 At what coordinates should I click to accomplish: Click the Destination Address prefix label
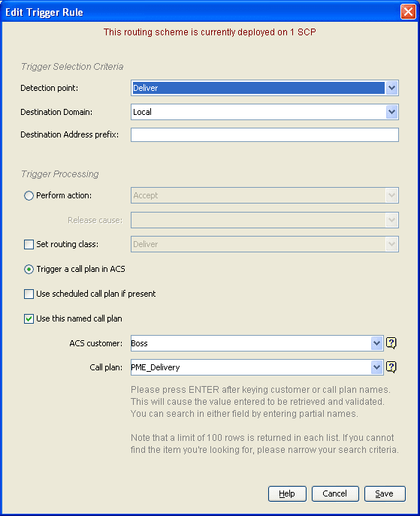coord(69,134)
